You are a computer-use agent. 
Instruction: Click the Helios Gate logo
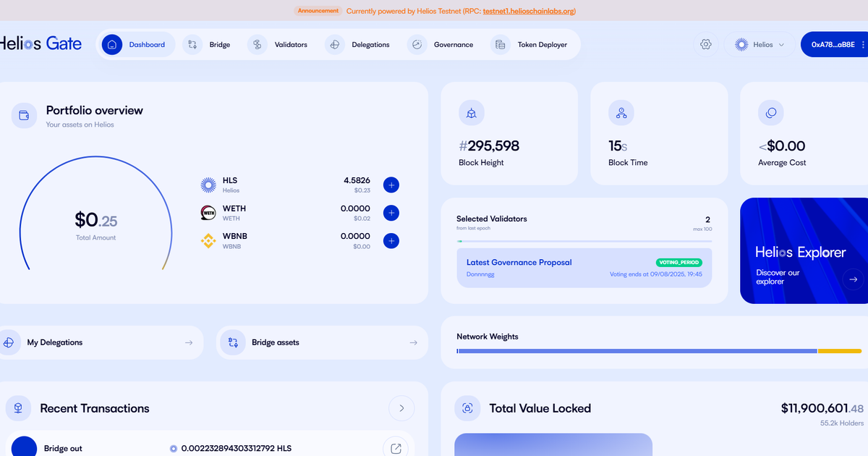click(x=41, y=43)
